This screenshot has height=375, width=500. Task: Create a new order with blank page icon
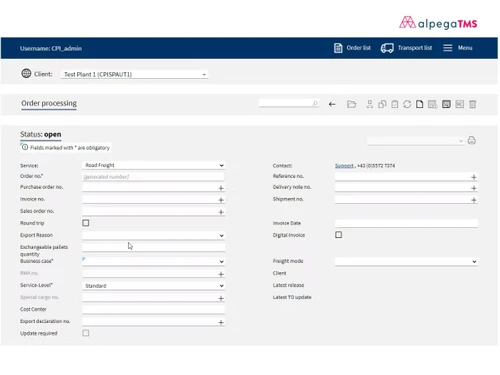[x=420, y=104]
